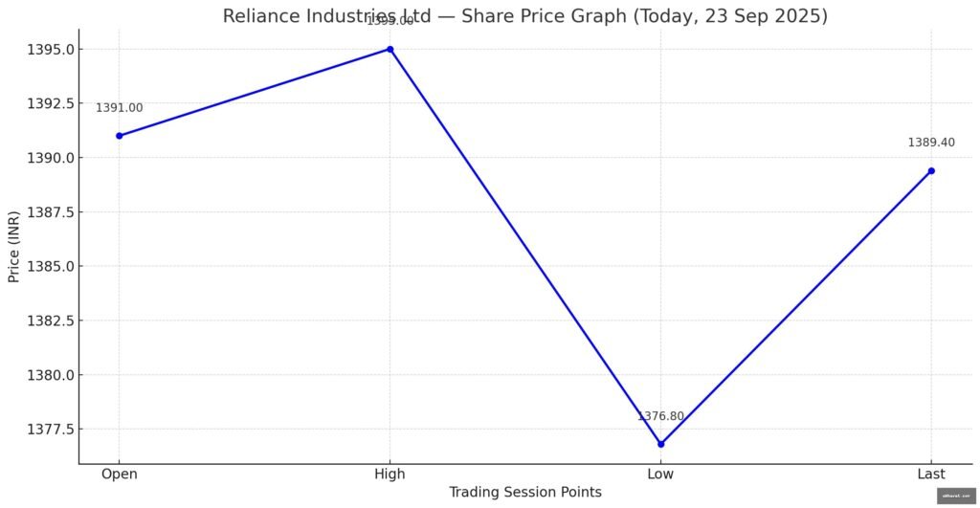Select the 1376.80 data label
The width and height of the screenshot is (980, 508).
[660, 416]
